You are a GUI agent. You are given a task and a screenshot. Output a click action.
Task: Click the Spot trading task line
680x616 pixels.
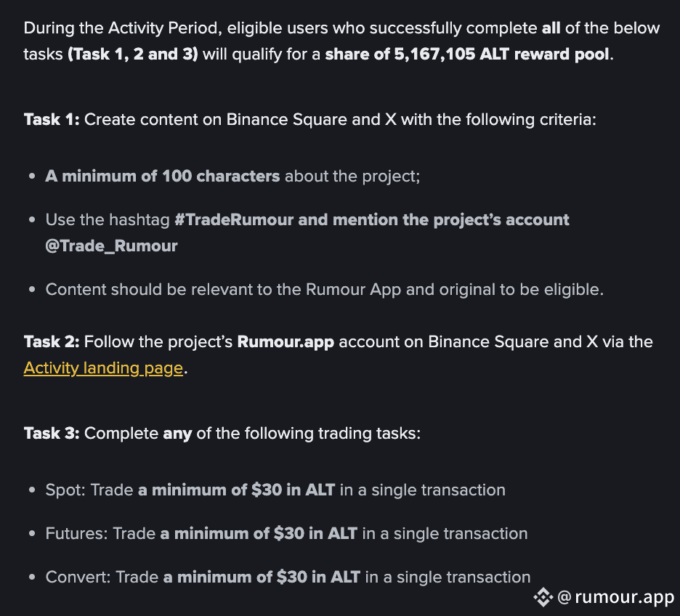275,490
